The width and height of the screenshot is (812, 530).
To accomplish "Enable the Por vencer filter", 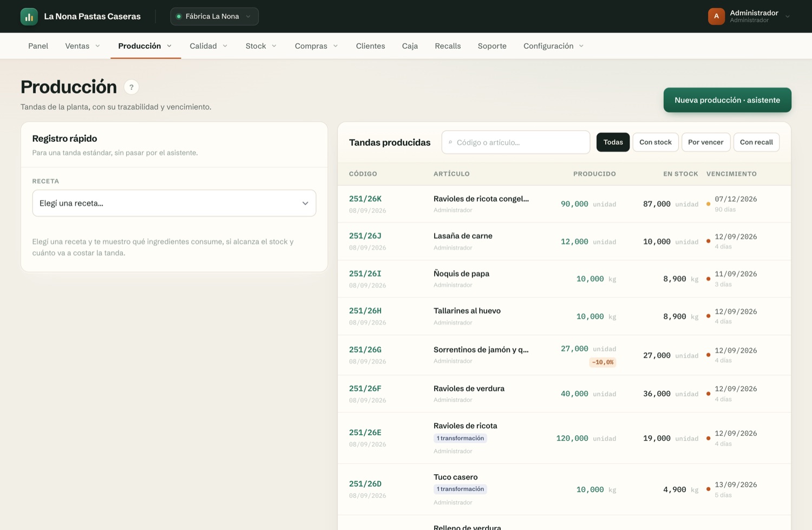I will 705,142.
